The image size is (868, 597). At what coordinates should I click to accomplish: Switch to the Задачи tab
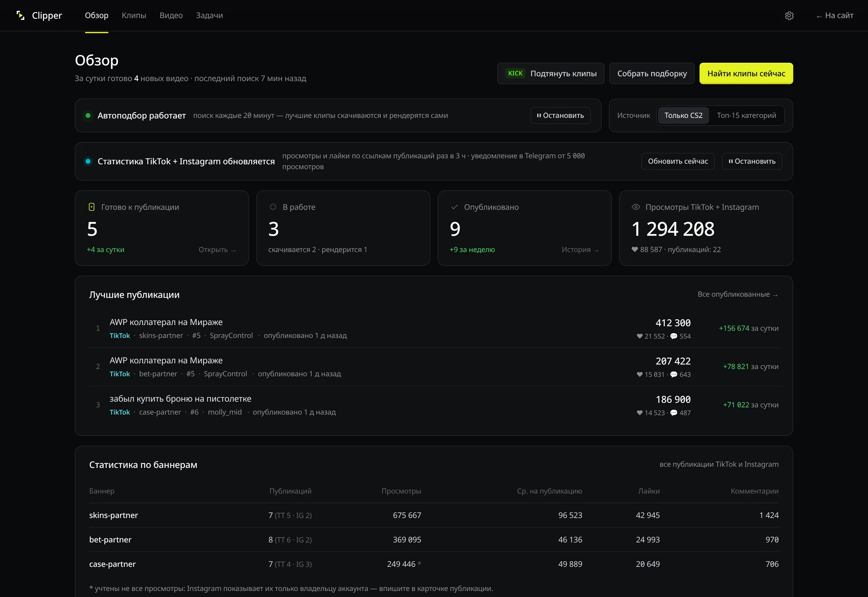[209, 15]
